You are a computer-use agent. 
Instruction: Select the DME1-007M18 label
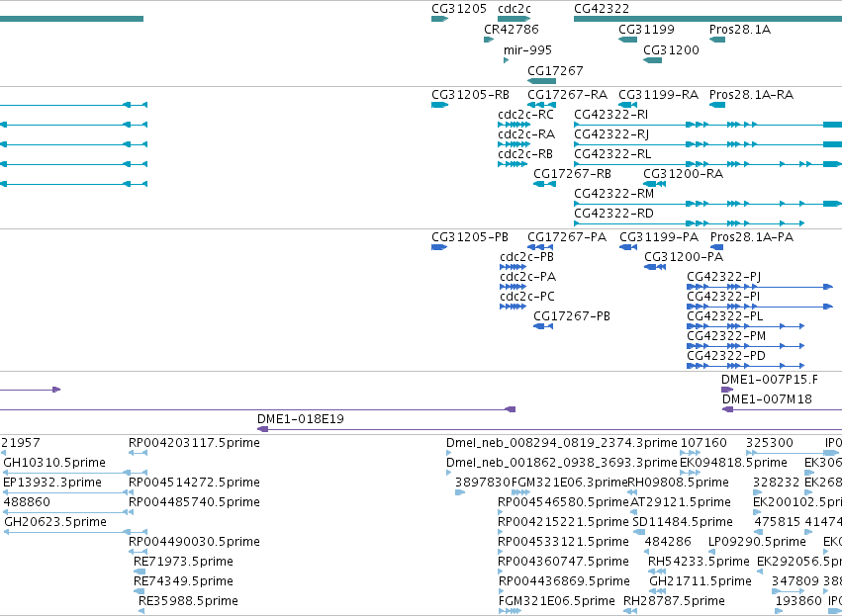coord(767,400)
